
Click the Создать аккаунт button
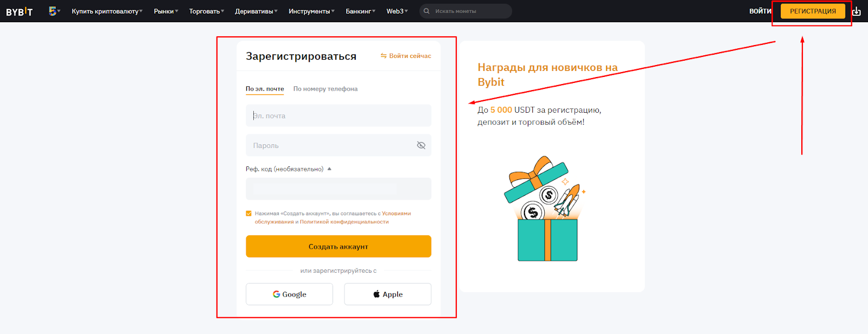click(339, 246)
